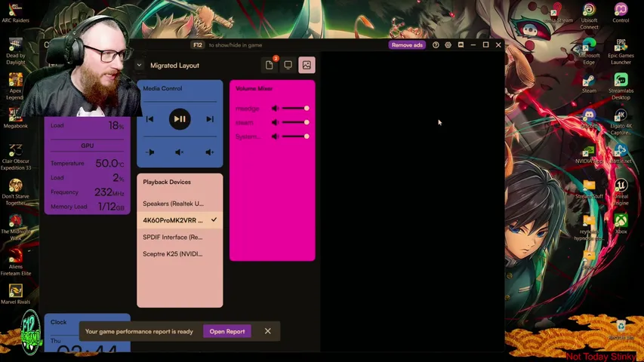
Task: Click the GPU Frequency value 232 MHz
Action: coord(109,192)
